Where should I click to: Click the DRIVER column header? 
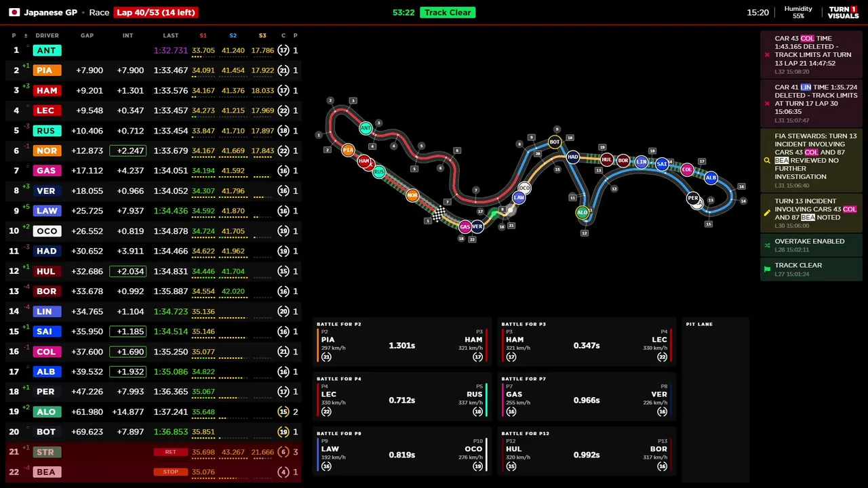(47, 35)
